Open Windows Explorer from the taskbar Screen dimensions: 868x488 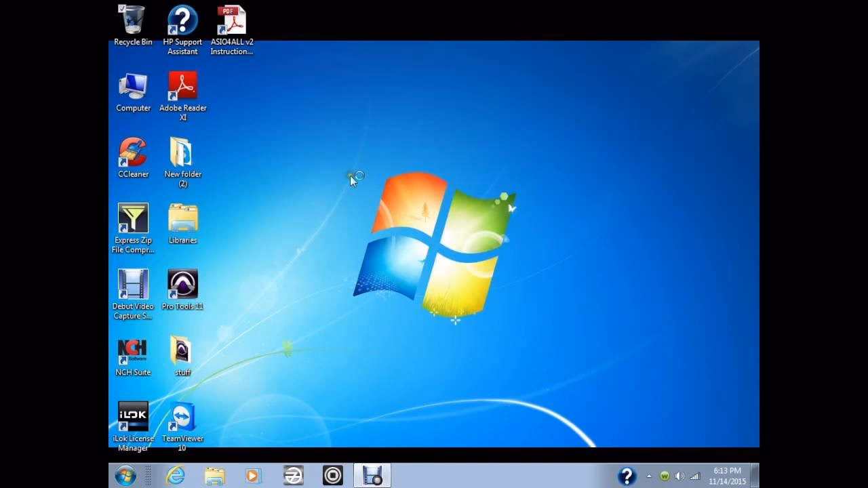(x=215, y=476)
